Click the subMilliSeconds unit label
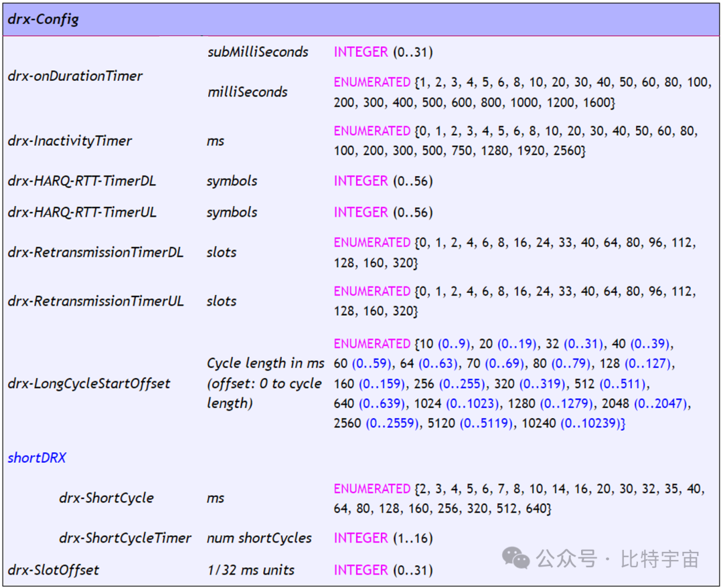The image size is (723, 588). pos(258,52)
